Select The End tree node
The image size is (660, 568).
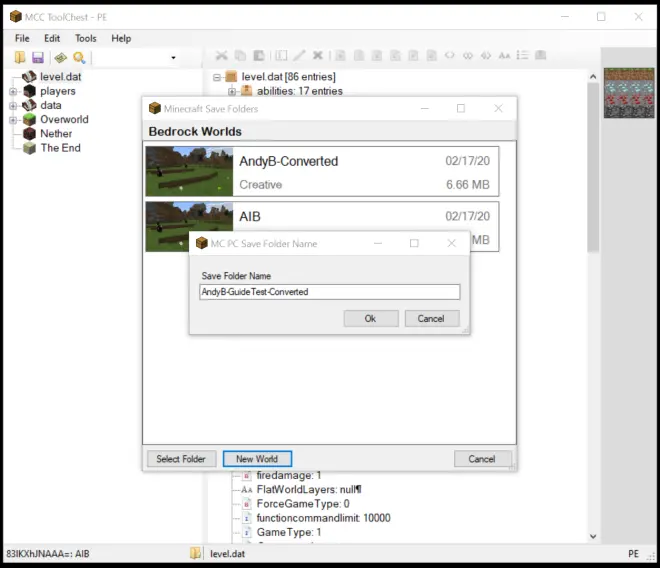60,148
